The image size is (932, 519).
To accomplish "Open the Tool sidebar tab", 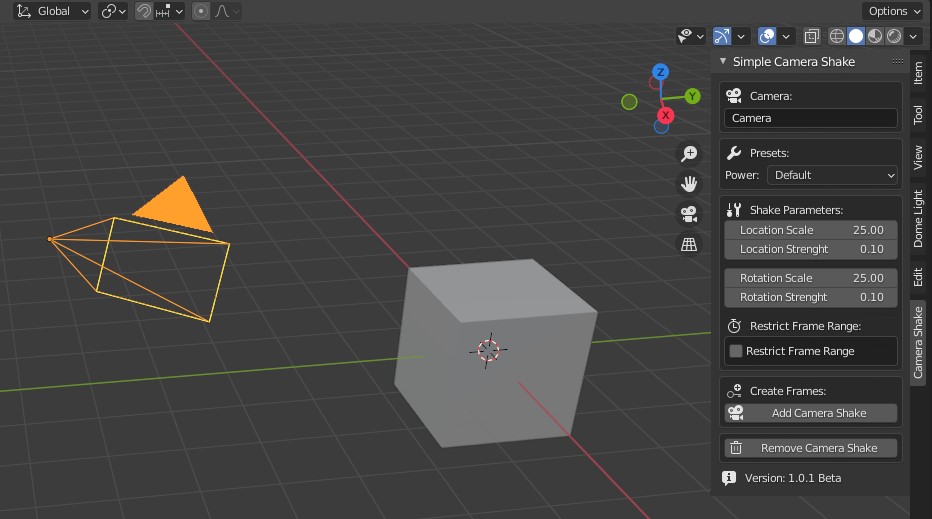I will (918, 114).
